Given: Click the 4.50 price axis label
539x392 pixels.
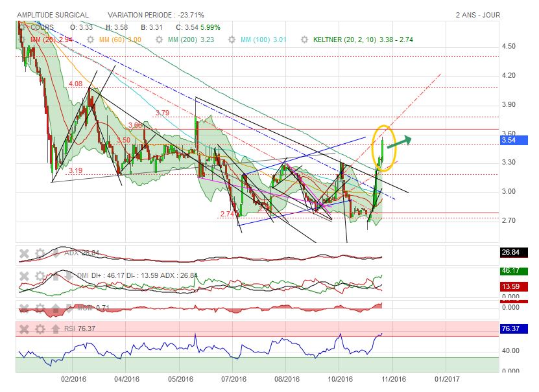Looking at the screenshot, I should point(509,46).
